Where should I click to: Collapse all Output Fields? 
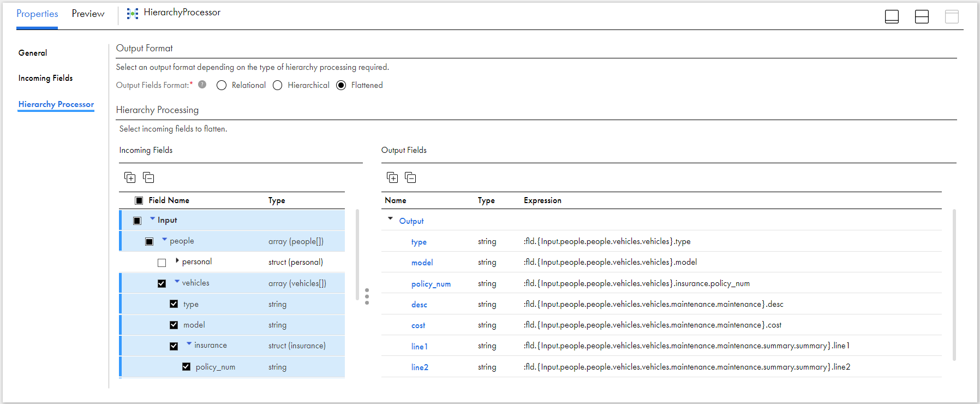411,177
